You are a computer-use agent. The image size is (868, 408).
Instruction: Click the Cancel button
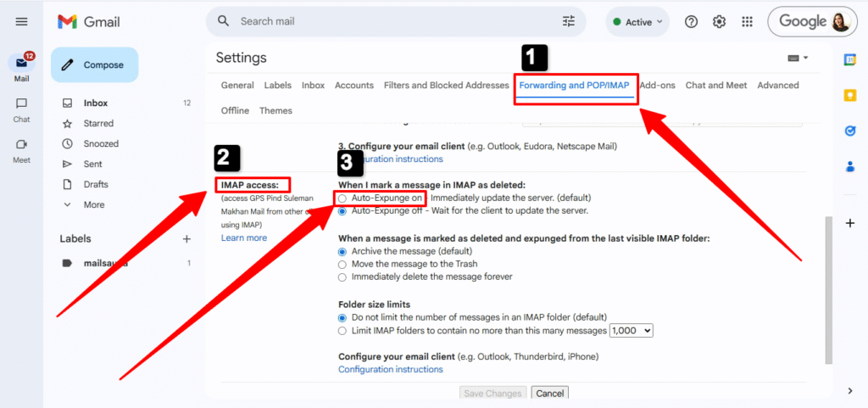pyautogui.click(x=549, y=394)
